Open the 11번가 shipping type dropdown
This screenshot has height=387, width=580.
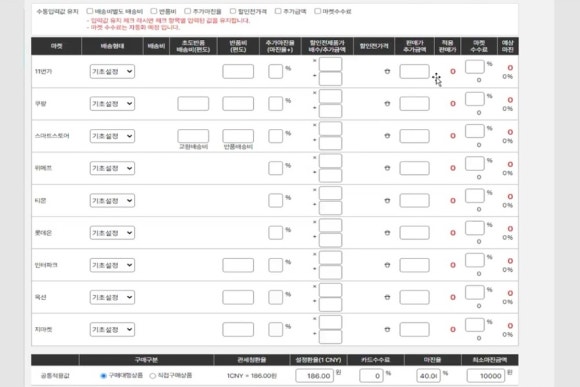click(x=112, y=71)
